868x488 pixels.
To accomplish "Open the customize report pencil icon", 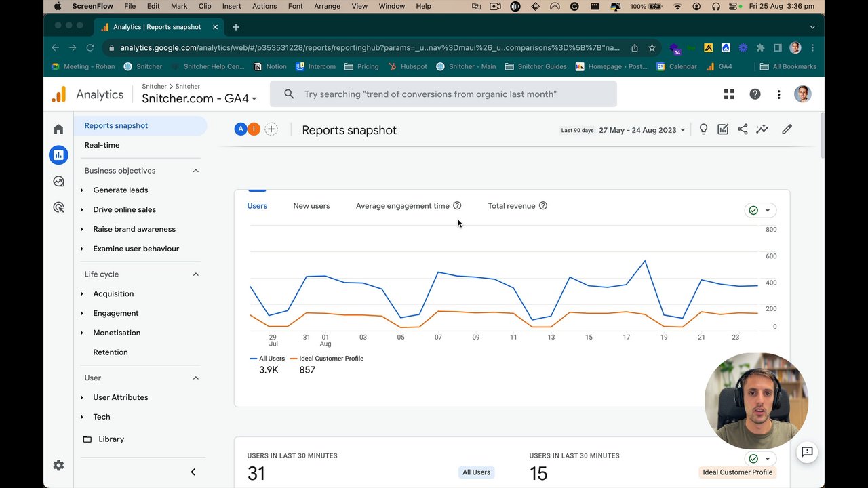I will 787,129.
